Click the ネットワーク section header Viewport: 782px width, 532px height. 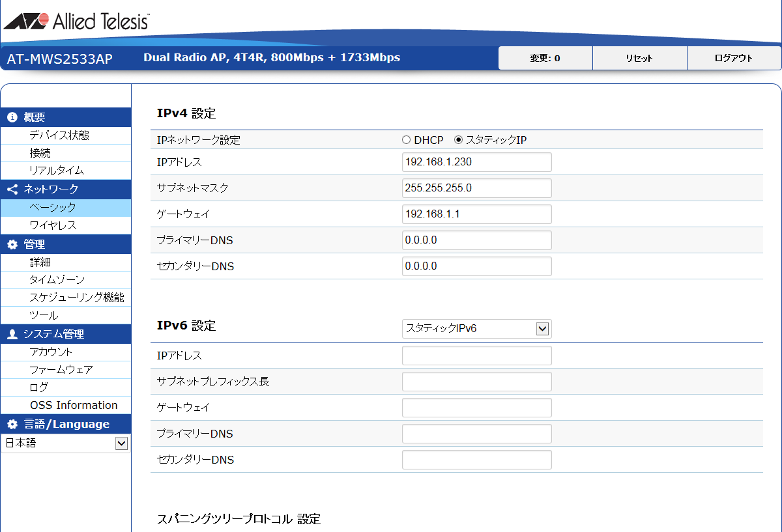[x=66, y=189]
